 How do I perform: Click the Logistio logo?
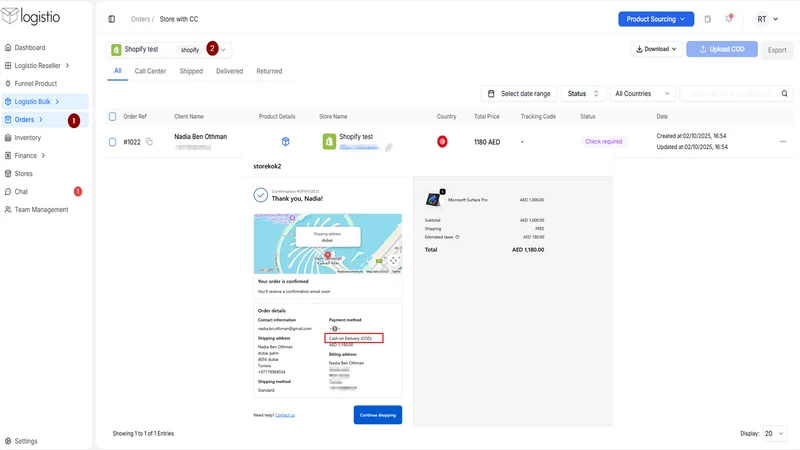click(x=31, y=16)
